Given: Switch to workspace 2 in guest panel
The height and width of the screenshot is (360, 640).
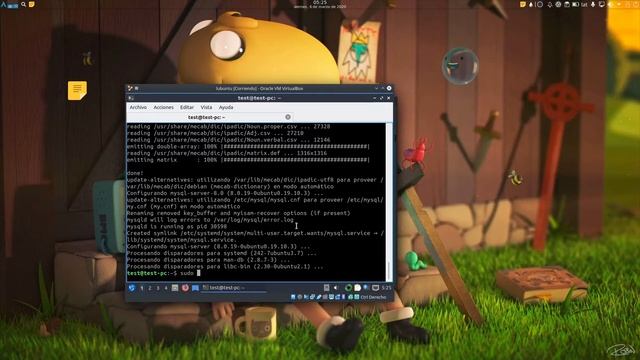Looking at the screenshot, I should pos(150,288).
